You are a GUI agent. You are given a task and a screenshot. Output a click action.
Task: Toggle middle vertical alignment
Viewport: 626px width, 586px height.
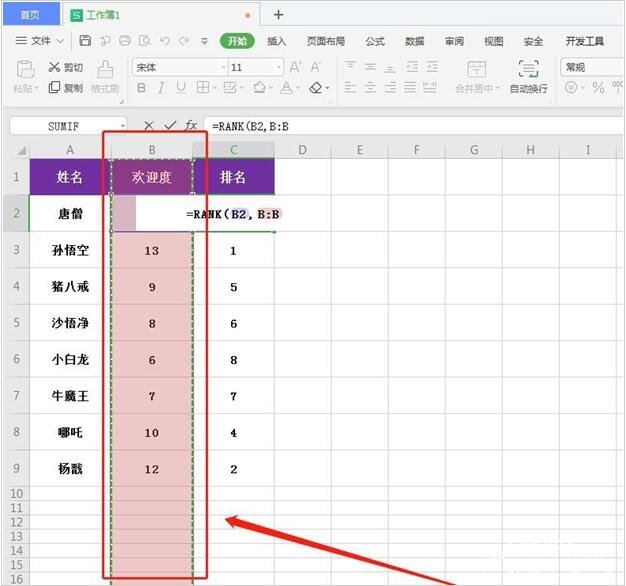[370, 67]
